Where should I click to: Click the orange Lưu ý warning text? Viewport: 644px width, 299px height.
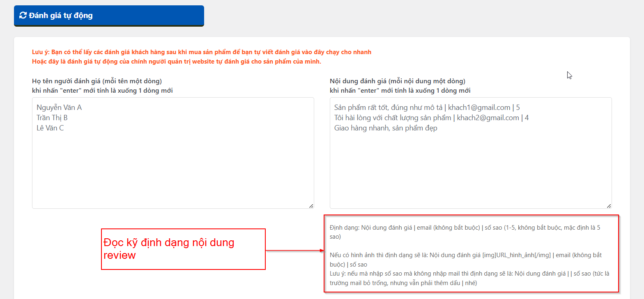click(201, 52)
